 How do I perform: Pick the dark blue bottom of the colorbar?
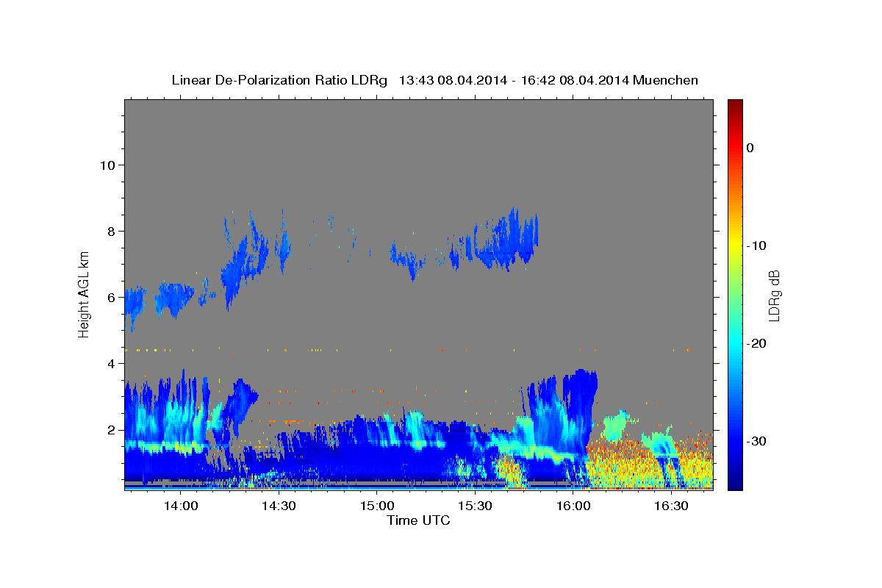click(x=735, y=485)
